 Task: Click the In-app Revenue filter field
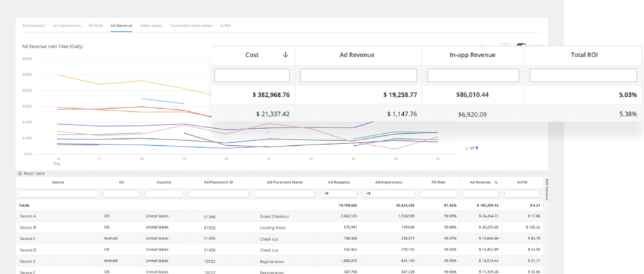coord(473,75)
